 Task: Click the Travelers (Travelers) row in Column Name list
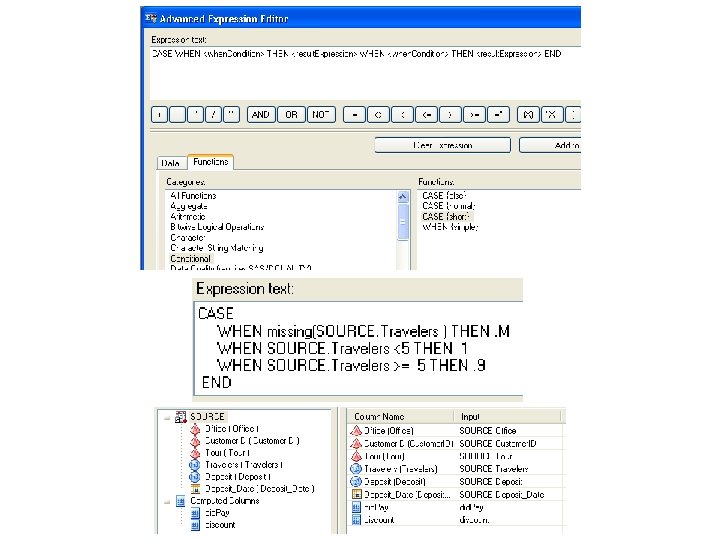tap(400, 469)
